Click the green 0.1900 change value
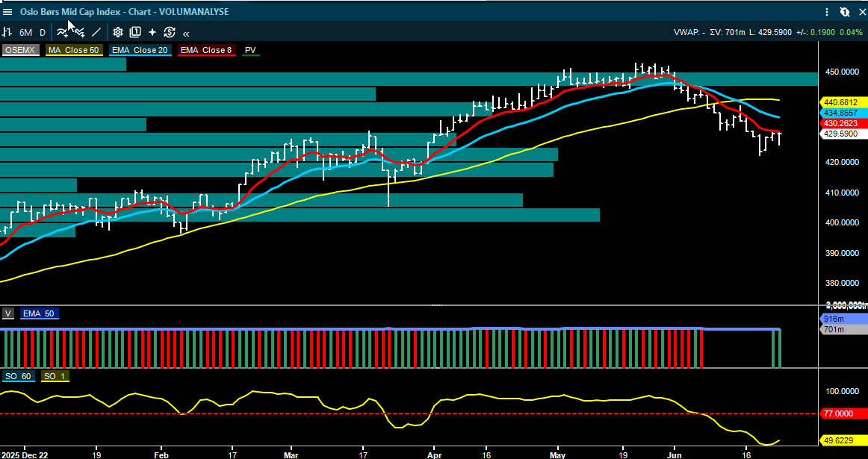Screen dimensions: 868x459 [x=822, y=32]
